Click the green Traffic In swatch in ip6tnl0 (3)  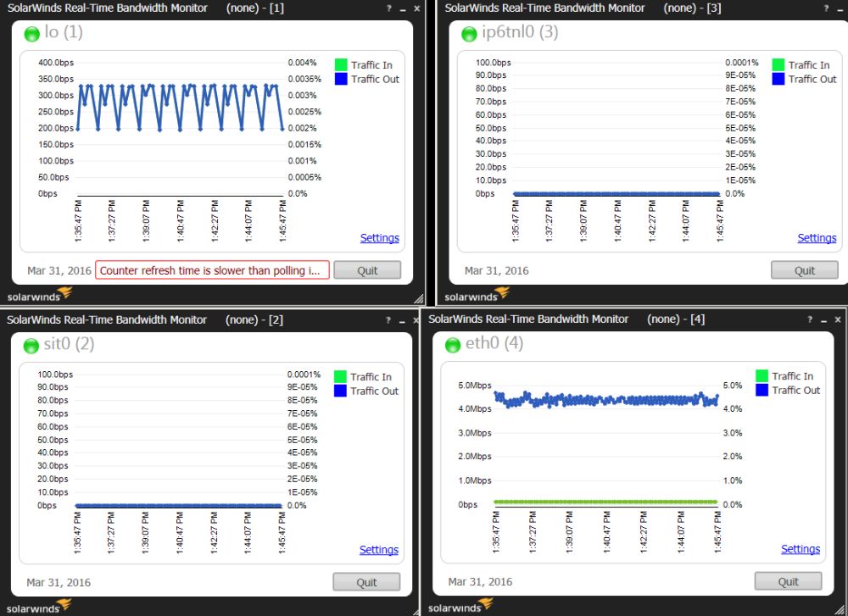pyautogui.click(x=778, y=65)
